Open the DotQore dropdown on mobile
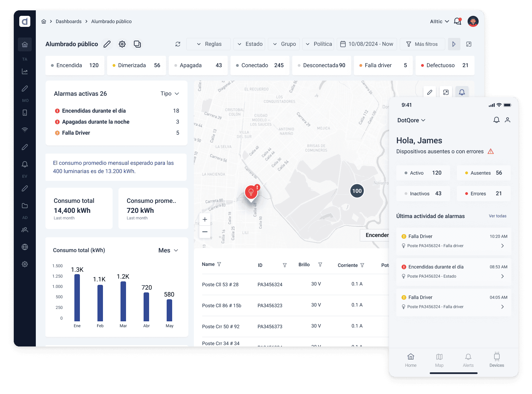 (411, 120)
